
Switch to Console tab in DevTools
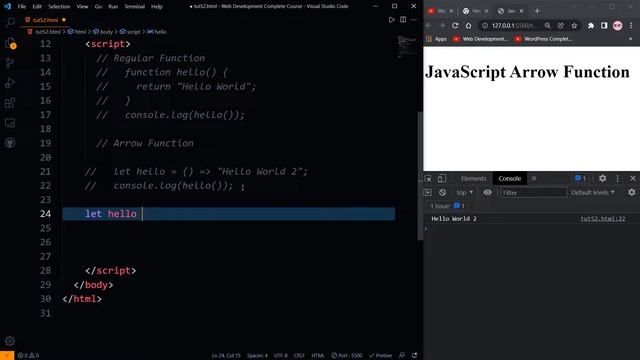pyautogui.click(x=509, y=178)
